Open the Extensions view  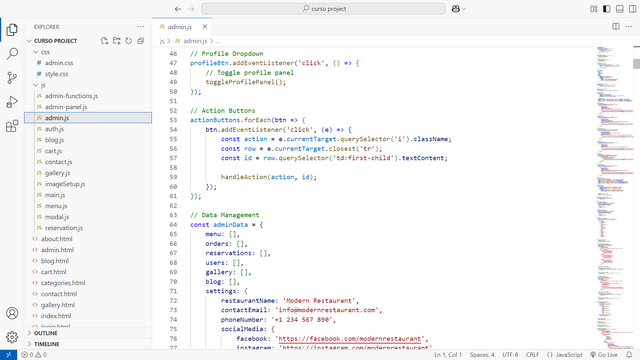point(12,126)
